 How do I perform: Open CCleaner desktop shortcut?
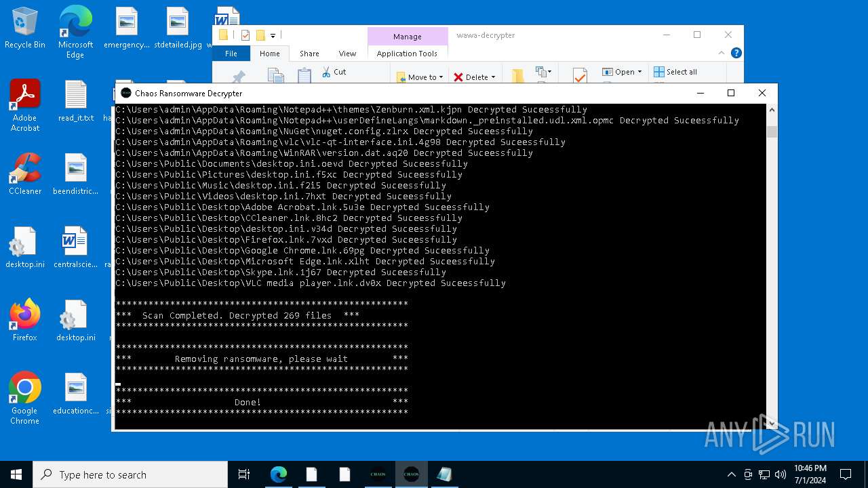click(25, 174)
